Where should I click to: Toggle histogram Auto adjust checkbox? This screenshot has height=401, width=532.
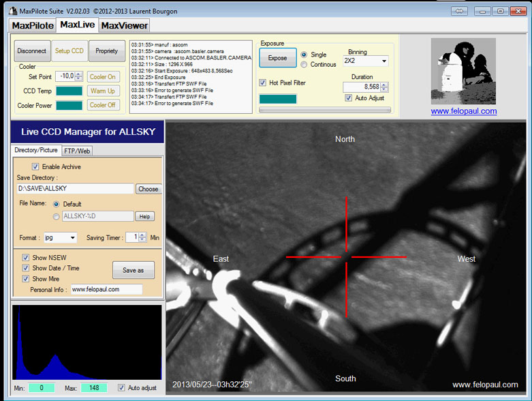121,388
